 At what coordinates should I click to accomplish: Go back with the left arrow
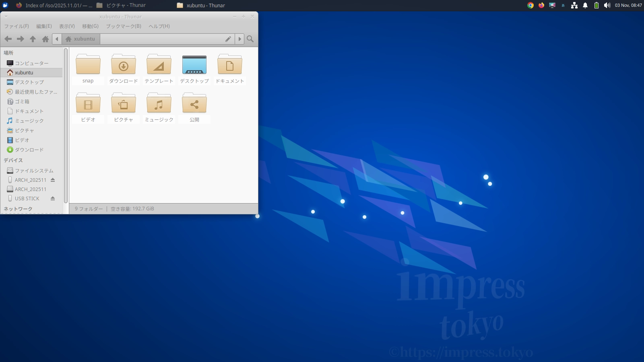tap(8, 39)
